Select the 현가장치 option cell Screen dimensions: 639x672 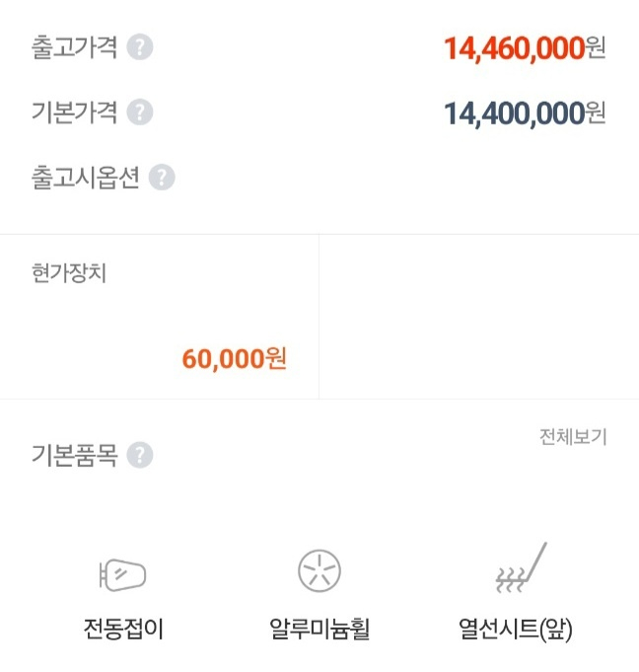(x=160, y=317)
